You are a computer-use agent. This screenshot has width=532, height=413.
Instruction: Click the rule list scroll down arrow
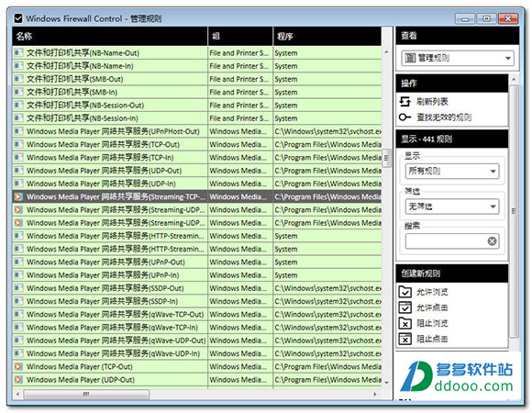386,383
